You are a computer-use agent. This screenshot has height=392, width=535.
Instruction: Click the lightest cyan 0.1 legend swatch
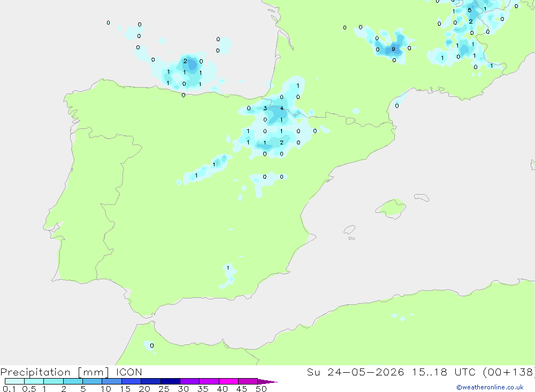14,381
